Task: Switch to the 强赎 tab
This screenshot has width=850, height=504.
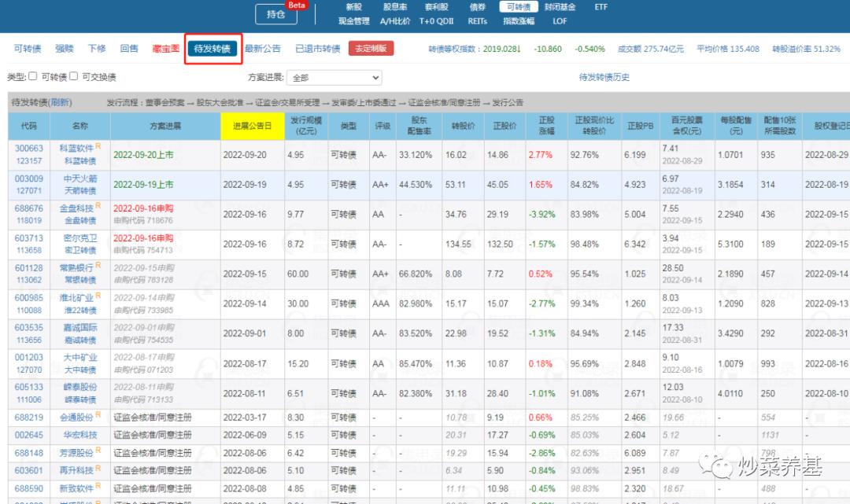Action: [65, 49]
